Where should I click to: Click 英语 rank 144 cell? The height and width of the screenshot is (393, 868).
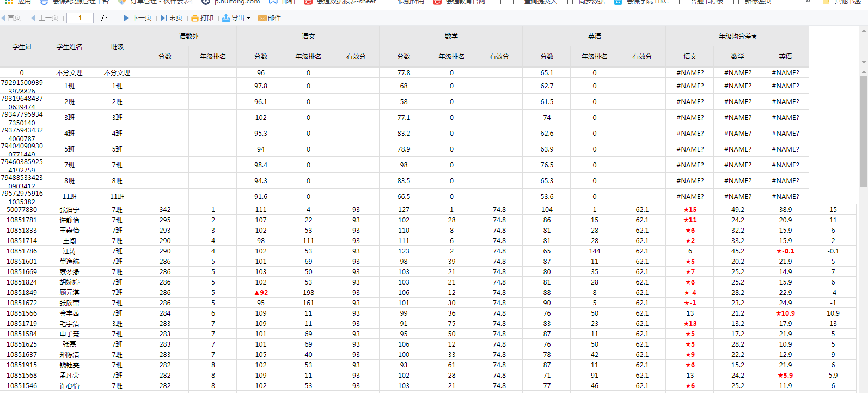(x=594, y=251)
